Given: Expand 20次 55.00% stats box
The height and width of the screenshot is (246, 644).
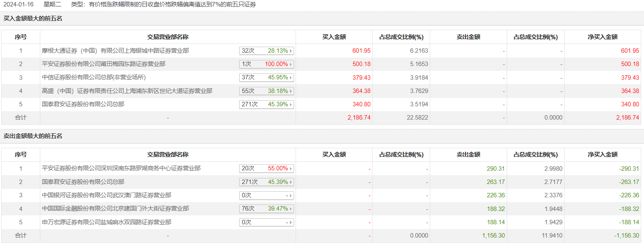Looking at the screenshot, I should click(x=267, y=168).
